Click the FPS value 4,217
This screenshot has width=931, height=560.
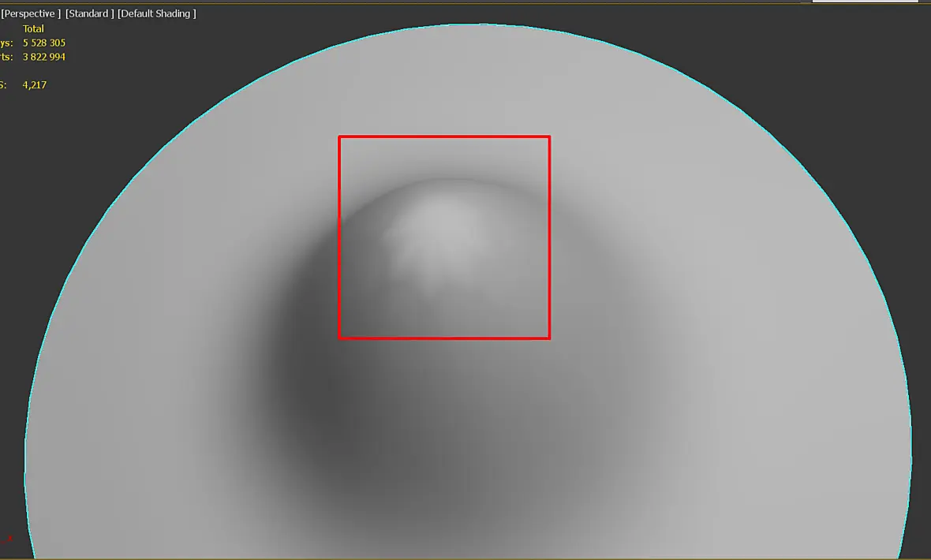click(x=35, y=85)
